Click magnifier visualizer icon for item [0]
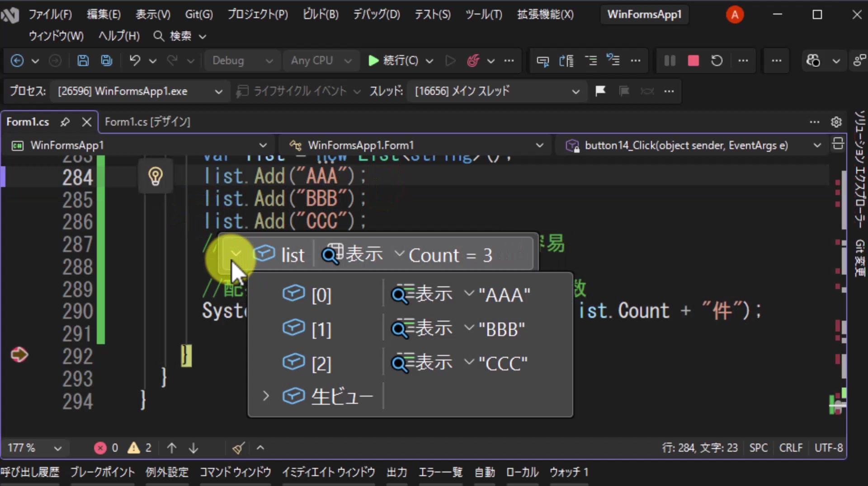Image resolution: width=868 pixels, height=486 pixels. (402, 294)
